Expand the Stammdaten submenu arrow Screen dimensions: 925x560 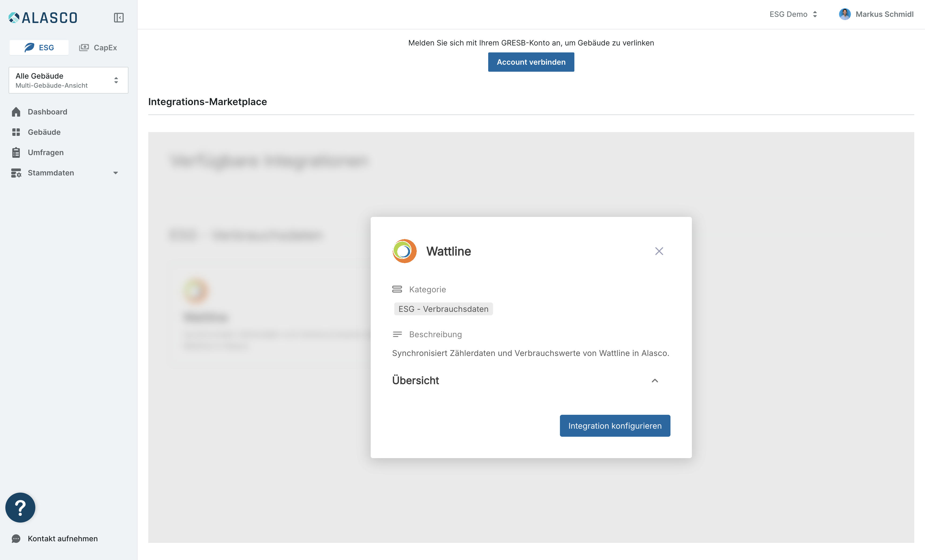click(x=116, y=173)
